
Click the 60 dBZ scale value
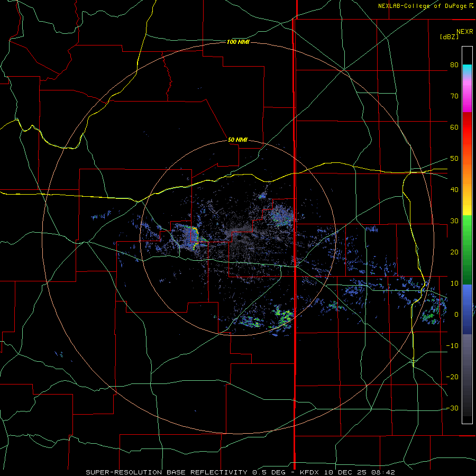pos(454,127)
